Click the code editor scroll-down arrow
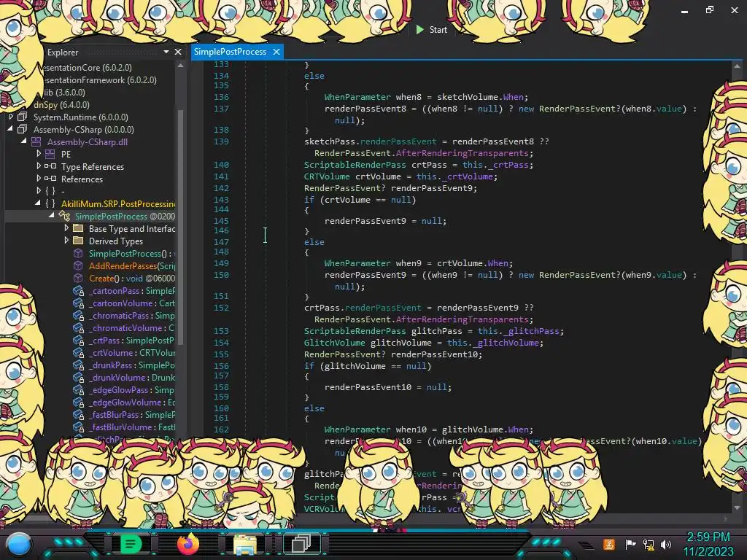 pos(737,507)
